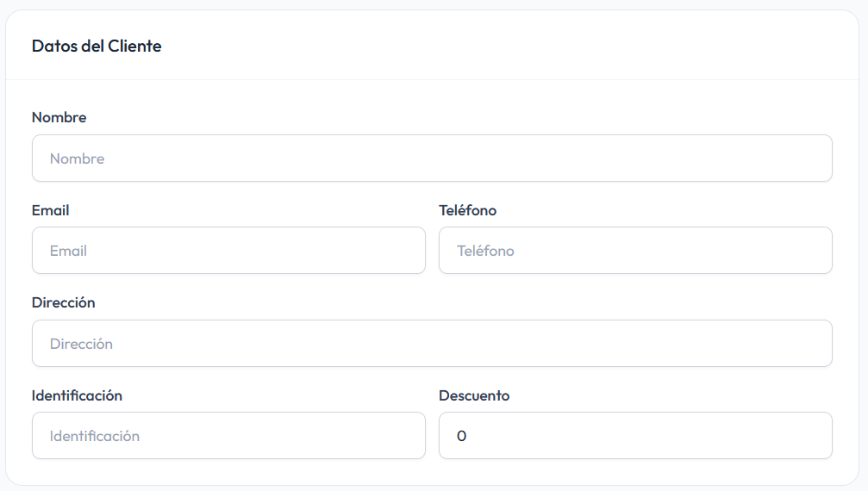The height and width of the screenshot is (491, 868).
Task: Select the Teléfono input box
Action: pyautogui.click(x=635, y=251)
